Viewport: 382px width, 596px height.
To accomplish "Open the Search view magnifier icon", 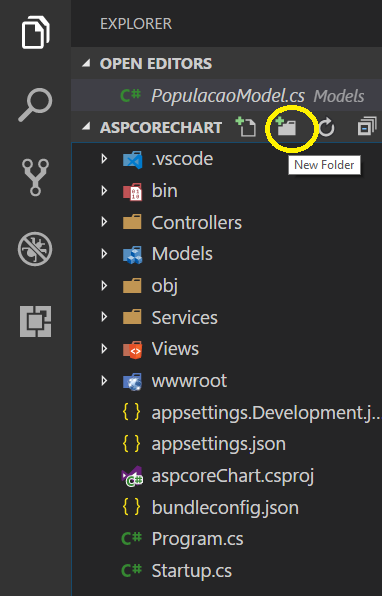I will [x=35, y=105].
